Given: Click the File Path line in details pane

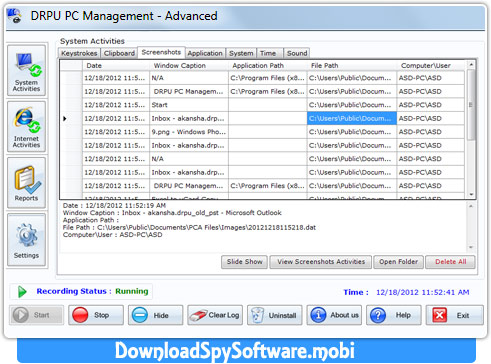Looking at the screenshot, I should coord(189,227).
